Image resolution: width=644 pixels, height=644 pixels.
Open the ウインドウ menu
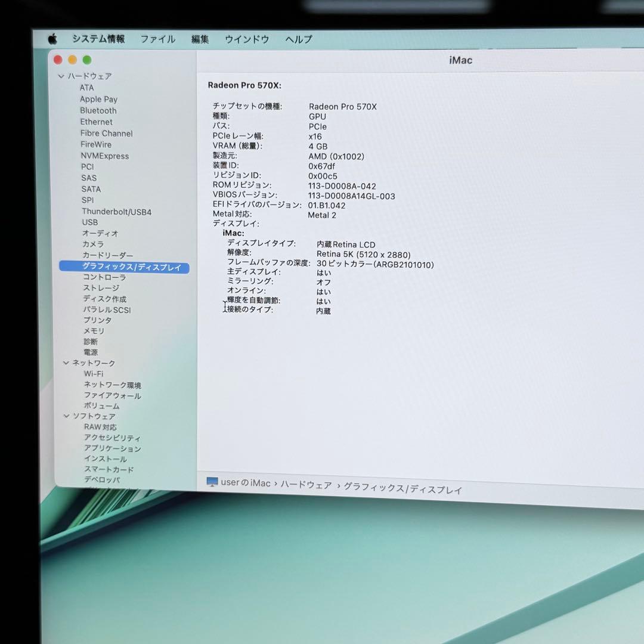tap(247, 39)
